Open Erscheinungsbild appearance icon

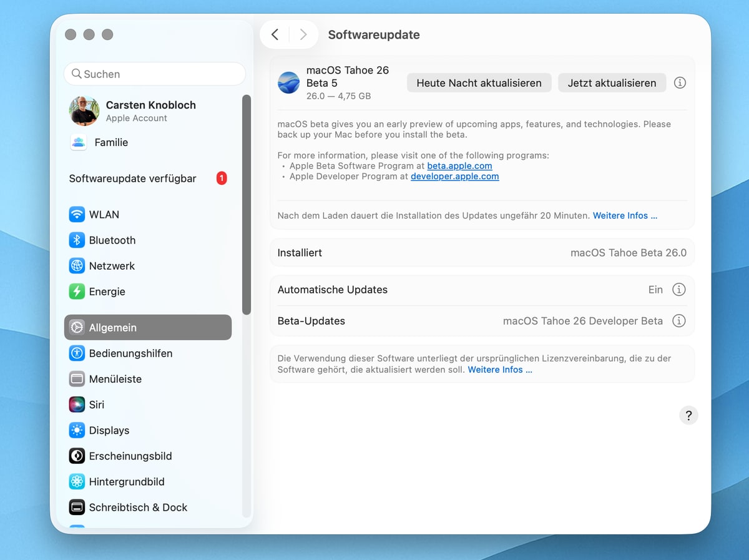click(77, 456)
